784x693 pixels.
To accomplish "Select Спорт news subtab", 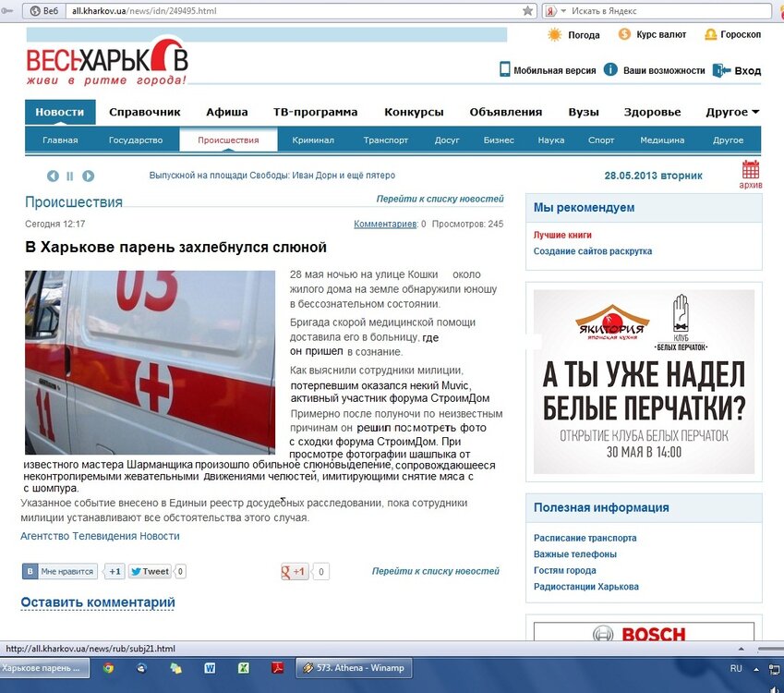I will pos(601,140).
